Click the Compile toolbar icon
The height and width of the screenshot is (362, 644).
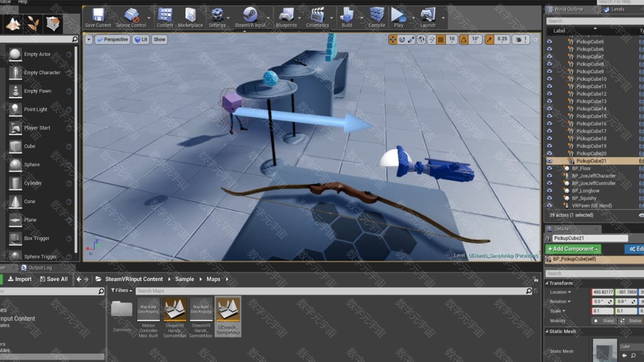tap(377, 18)
